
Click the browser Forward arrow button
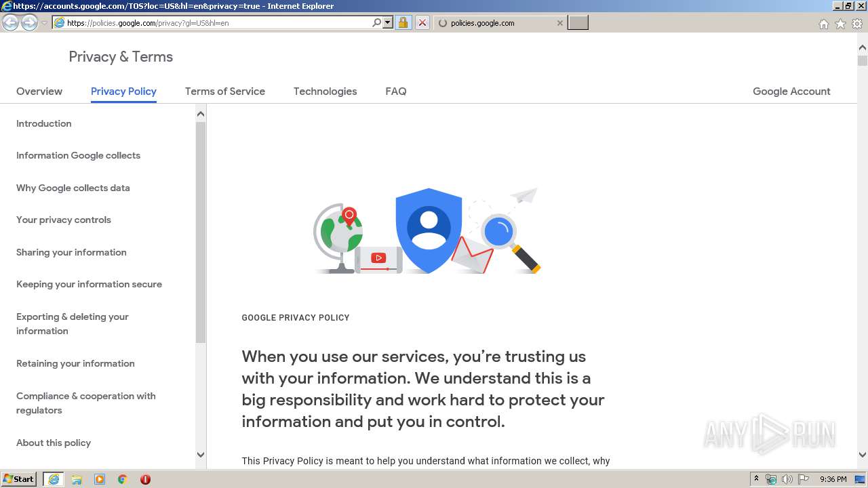coord(29,23)
